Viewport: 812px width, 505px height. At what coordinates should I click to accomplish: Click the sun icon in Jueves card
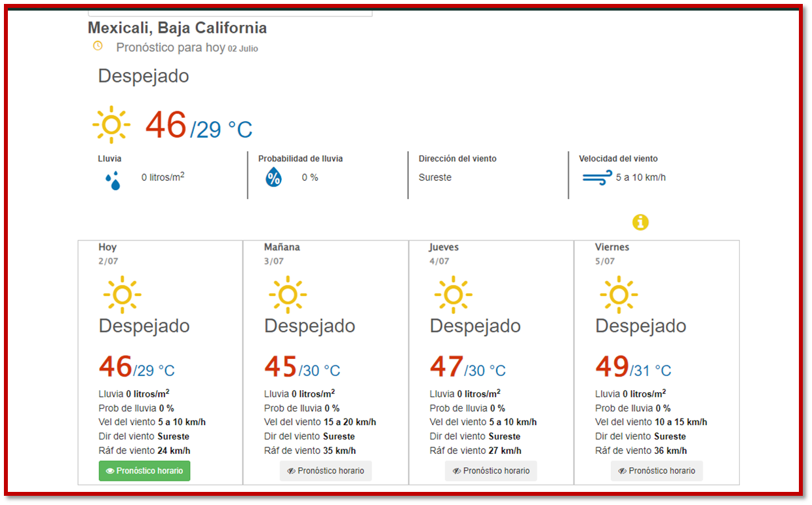click(453, 294)
